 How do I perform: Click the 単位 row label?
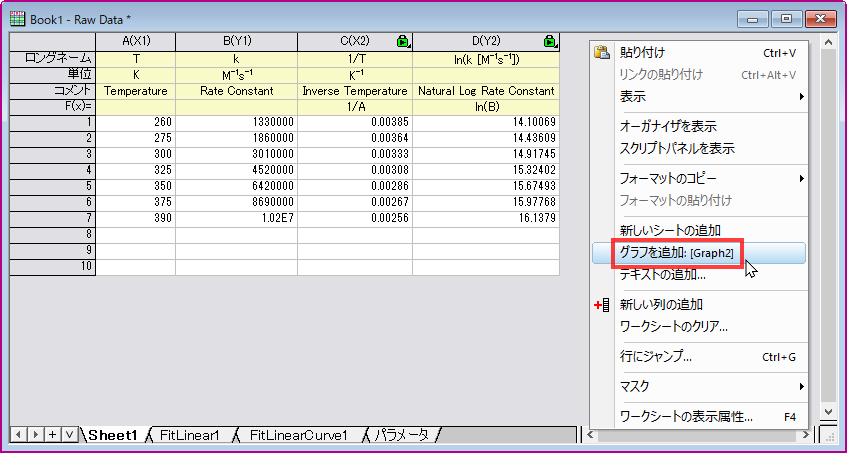53,75
